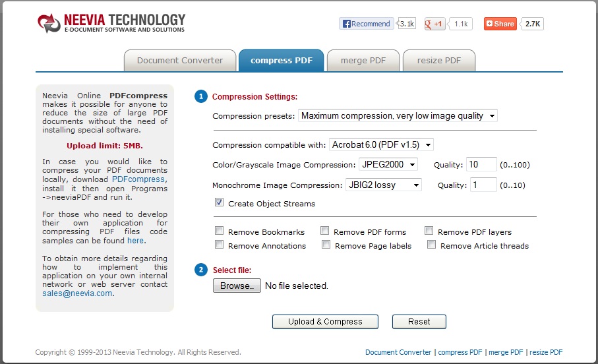Tick the Remove PDF layers checkbox
This screenshot has height=364, width=598.
429,230
